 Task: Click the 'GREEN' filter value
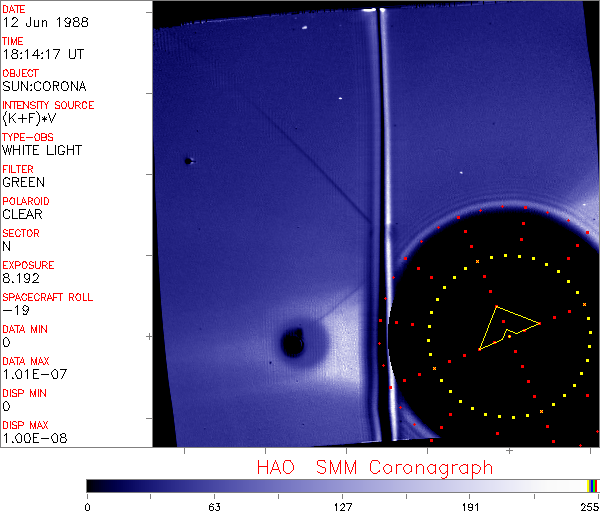24,182
